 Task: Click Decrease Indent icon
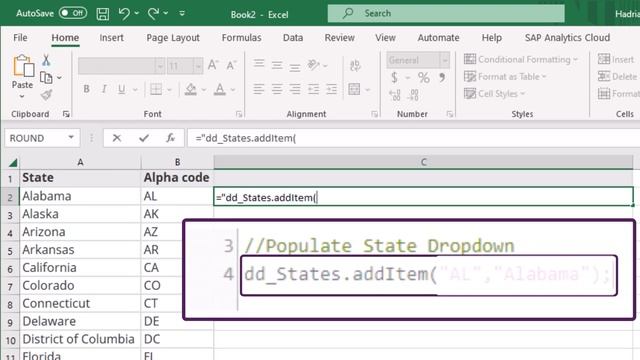(x=313, y=89)
